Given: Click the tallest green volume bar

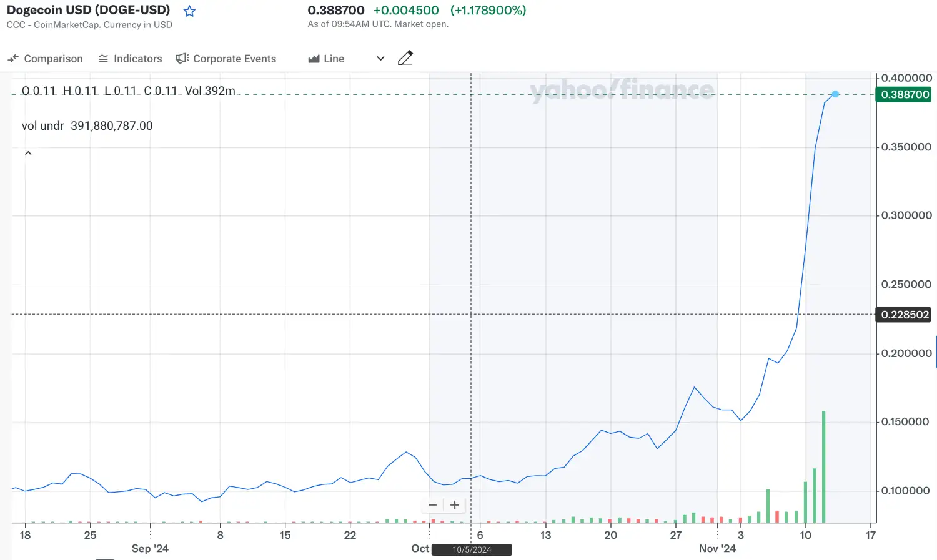Looking at the screenshot, I should (824, 466).
